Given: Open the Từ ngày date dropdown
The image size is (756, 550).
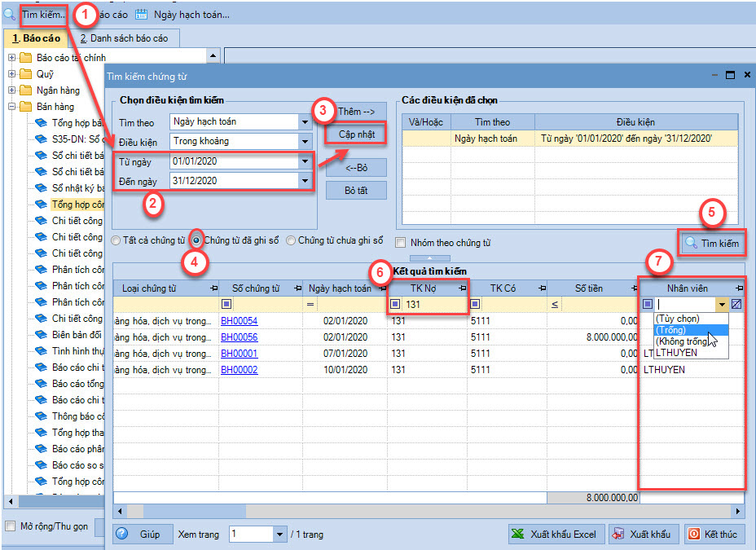Looking at the screenshot, I should coord(305,161).
